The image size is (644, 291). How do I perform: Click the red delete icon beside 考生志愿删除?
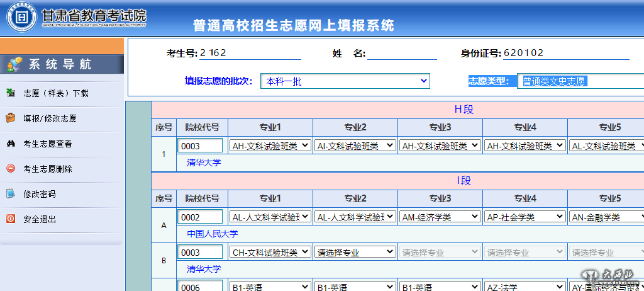pyautogui.click(x=11, y=169)
